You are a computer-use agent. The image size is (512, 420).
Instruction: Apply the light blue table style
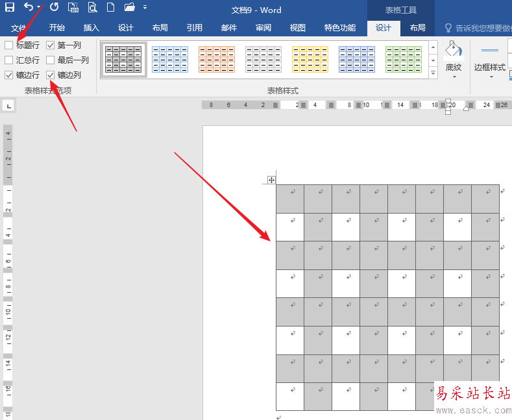170,60
